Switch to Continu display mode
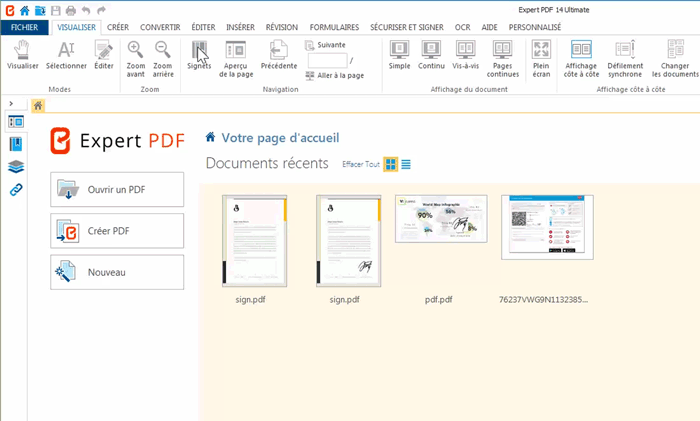The height and width of the screenshot is (421, 700). (x=431, y=54)
